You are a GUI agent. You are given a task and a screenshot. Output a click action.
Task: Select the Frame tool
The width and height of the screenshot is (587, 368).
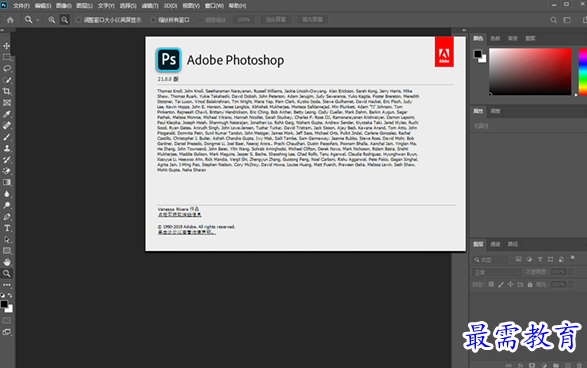click(x=7, y=103)
